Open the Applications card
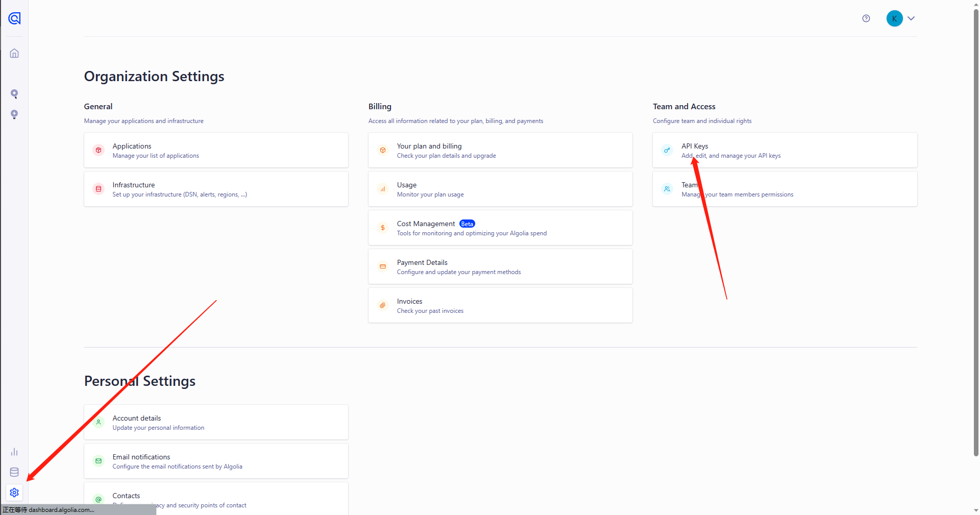 click(216, 150)
